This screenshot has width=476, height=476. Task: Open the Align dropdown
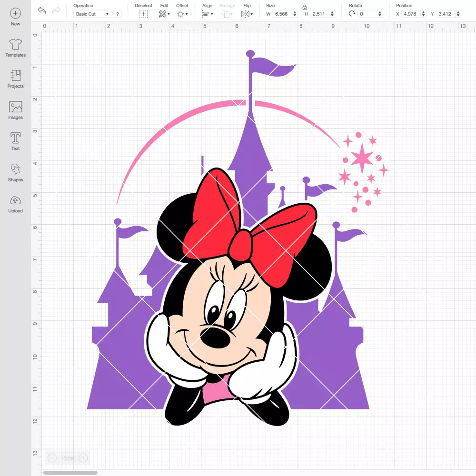point(208,14)
